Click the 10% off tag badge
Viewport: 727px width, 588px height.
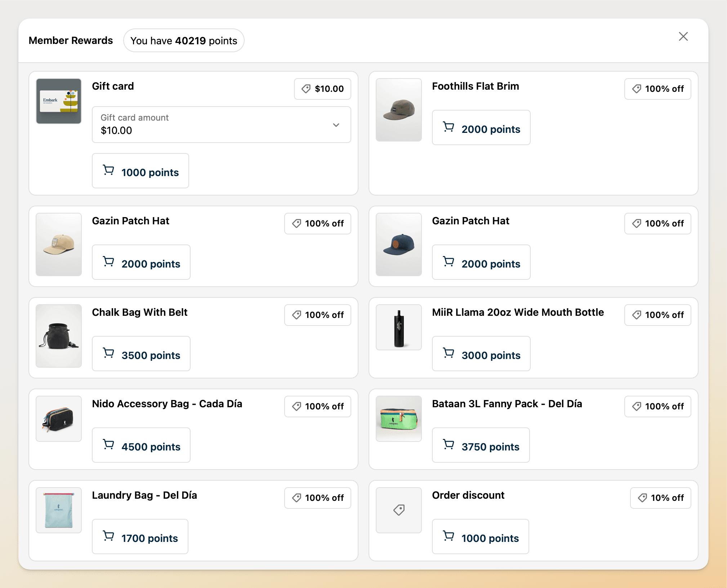pos(660,498)
